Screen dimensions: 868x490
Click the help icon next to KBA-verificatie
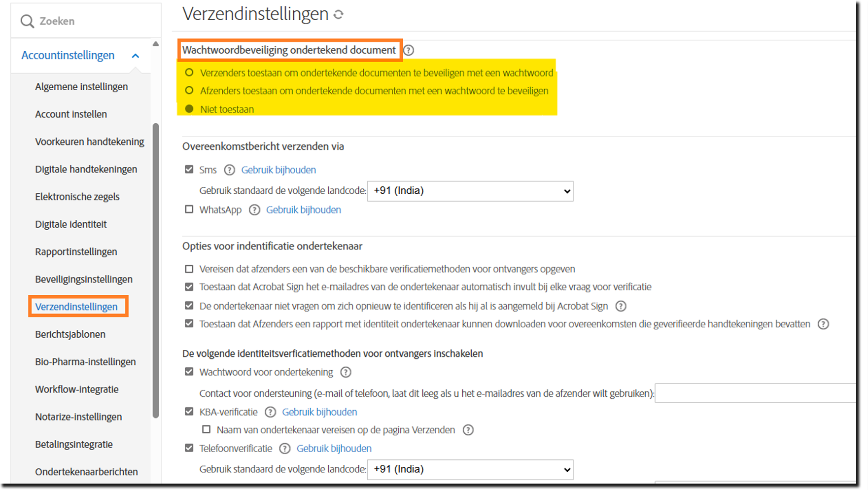coord(270,412)
